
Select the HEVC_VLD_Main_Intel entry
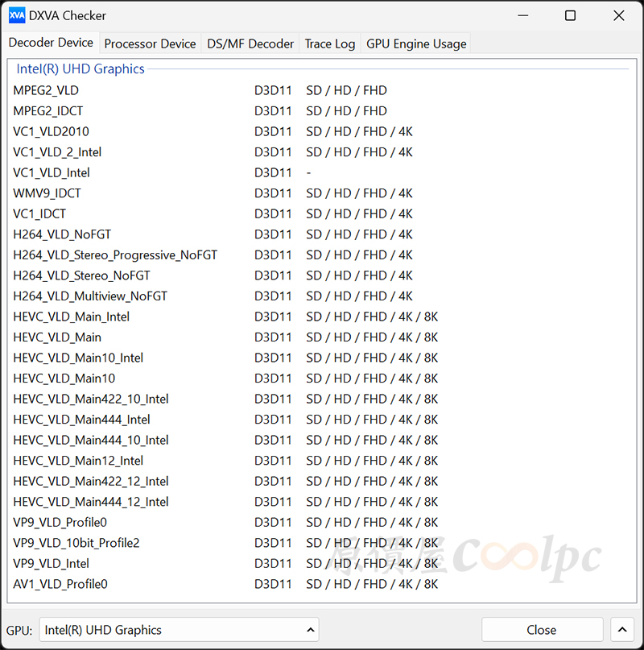click(x=321, y=317)
